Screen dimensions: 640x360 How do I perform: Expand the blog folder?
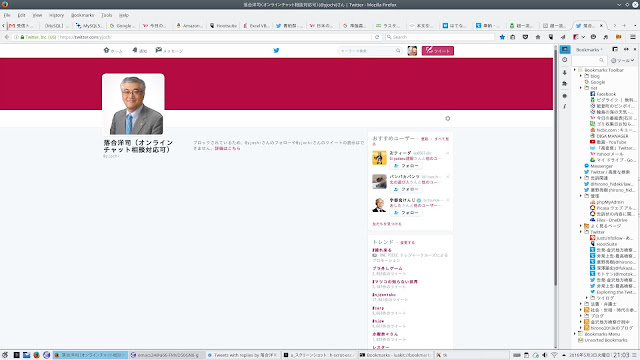pyautogui.click(x=581, y=76)
